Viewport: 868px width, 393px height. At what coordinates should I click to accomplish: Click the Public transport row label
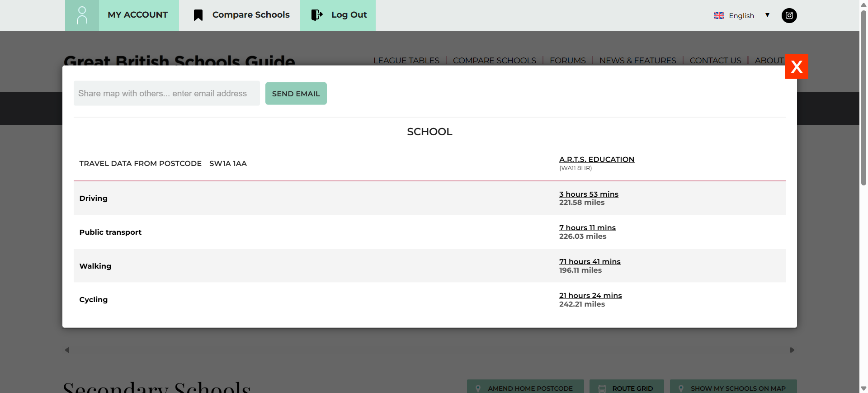(110, 232)
